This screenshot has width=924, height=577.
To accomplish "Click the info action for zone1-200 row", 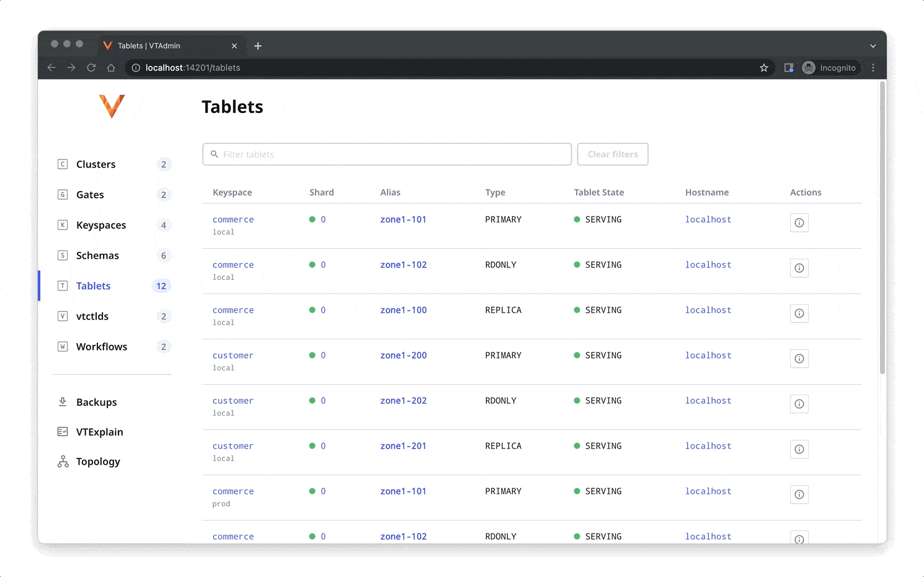I will [x=799, y=358].
